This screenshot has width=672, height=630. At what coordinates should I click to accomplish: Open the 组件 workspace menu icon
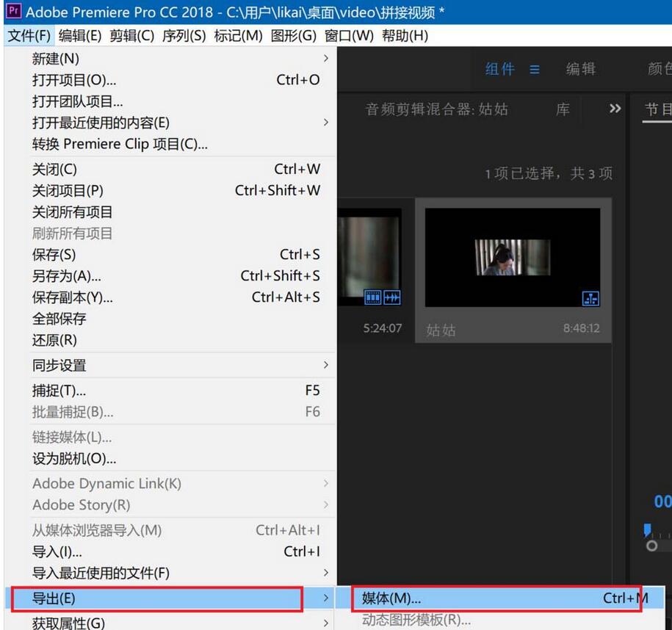point(535,69)
